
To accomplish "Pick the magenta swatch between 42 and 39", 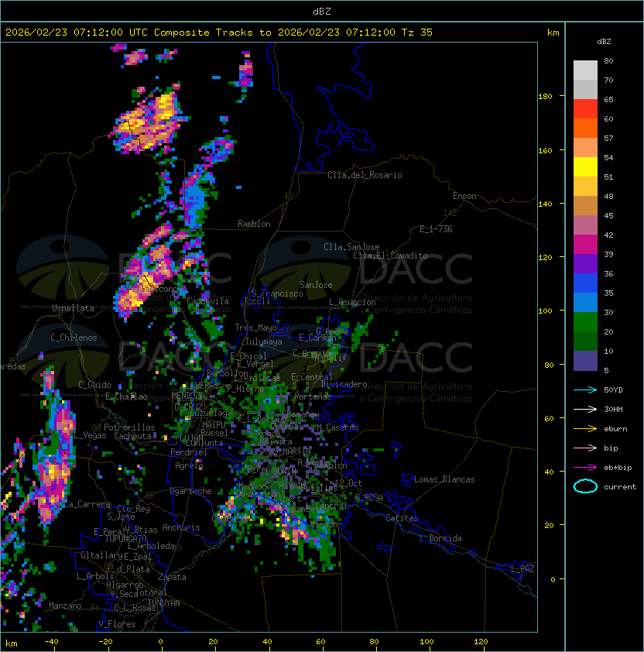I will [585, 244].
